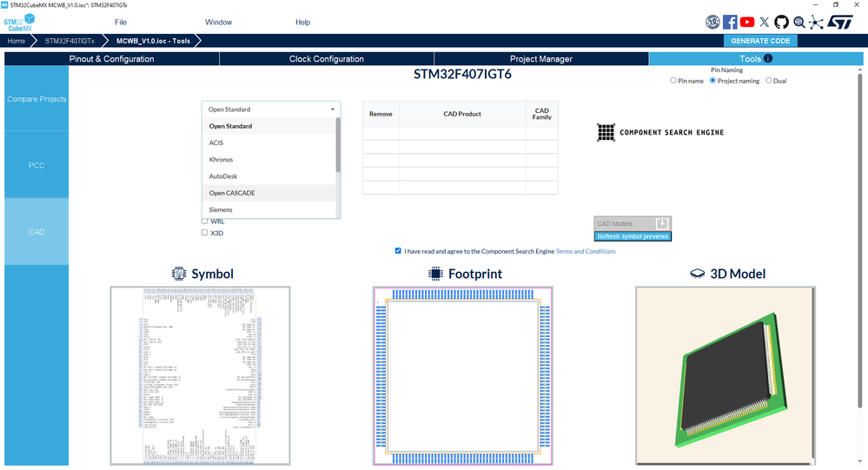The width and height of the screenshot is (868, 470).
Task: Open the Facebook icon
Action: click(730, 22)
